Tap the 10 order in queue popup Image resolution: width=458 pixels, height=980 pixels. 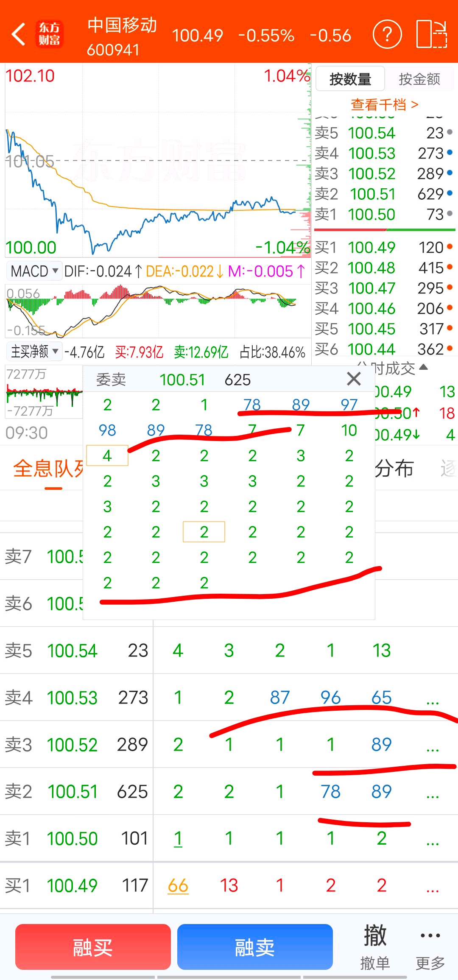pos(349,430)
